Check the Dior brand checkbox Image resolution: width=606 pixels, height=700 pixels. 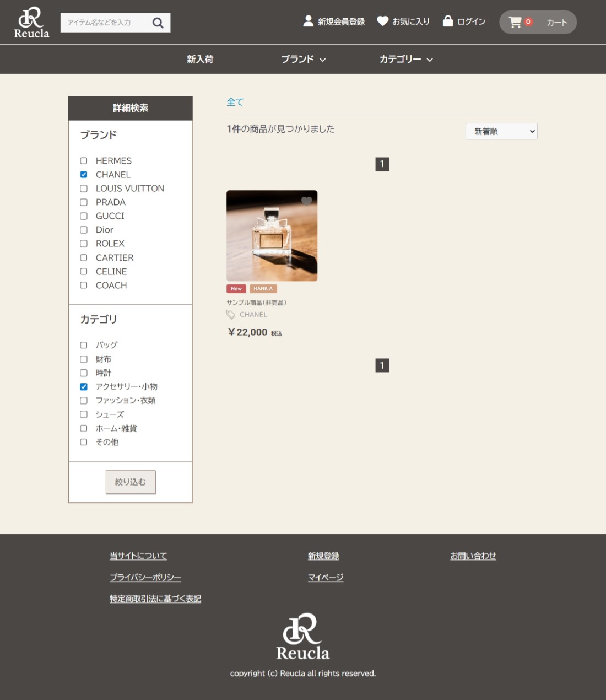click(x=84, y=230)
